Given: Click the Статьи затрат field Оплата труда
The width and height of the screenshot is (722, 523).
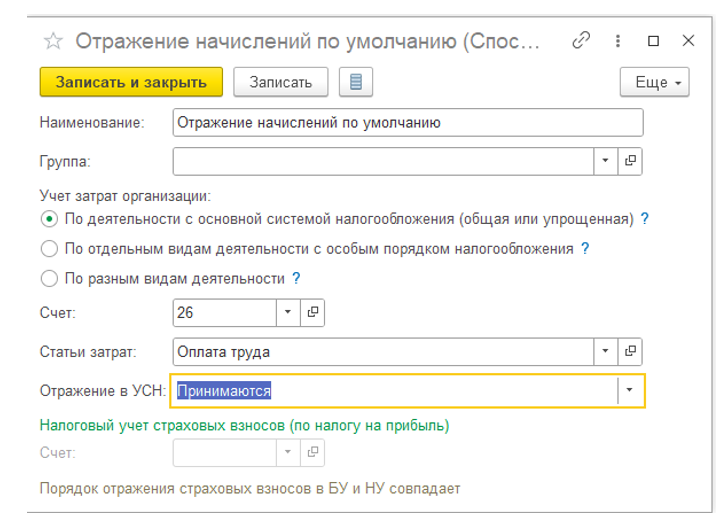Looking at the screenshot, I should tap(383, 352).
